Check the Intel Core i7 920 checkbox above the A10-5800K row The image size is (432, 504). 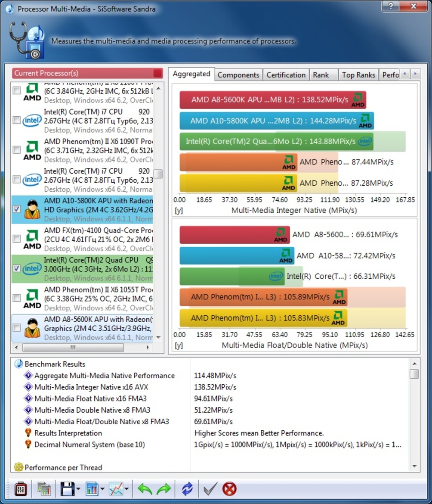click(17, 179)
